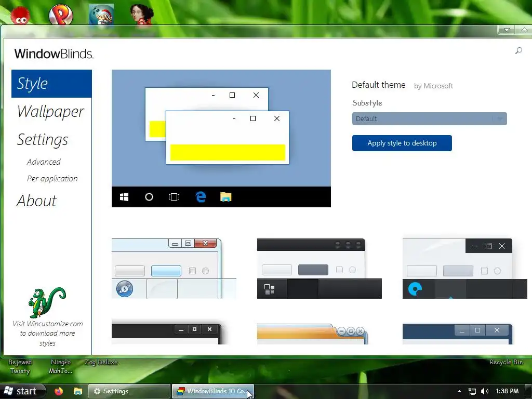532x399 pixels.
Task: Click Apply style to desktop
Action: click(402, 143)
